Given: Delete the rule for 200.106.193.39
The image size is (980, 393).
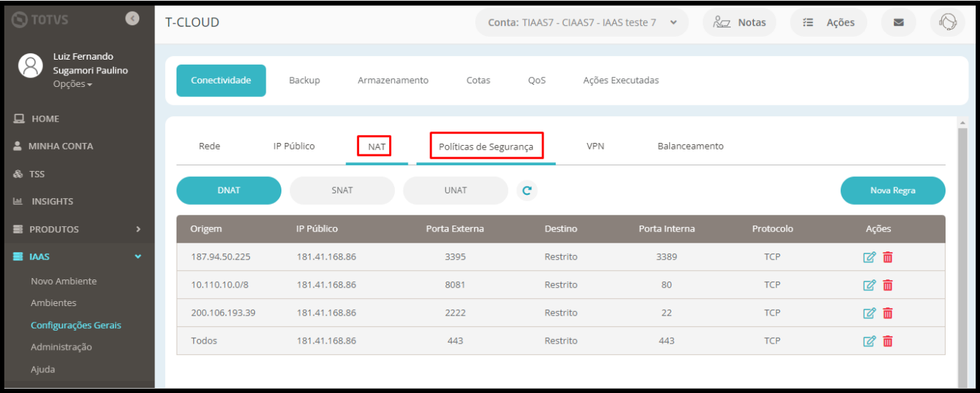Looking at the screenshot, I should [x=887, y=313].
